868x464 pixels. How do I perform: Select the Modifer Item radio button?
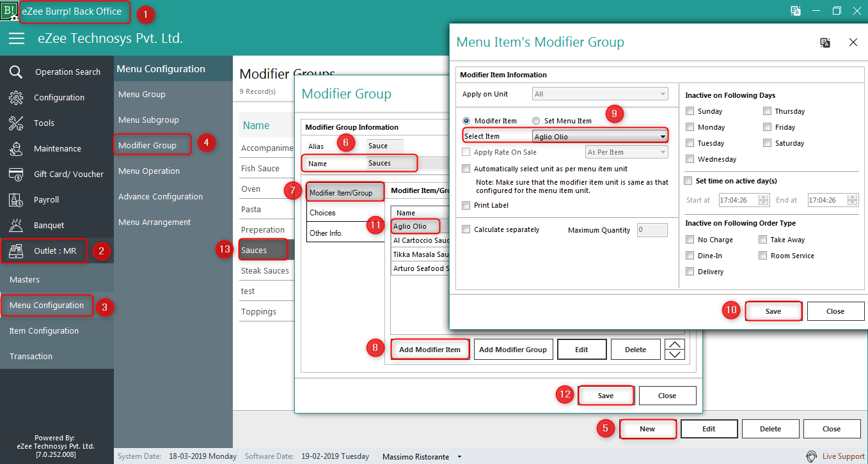point(466,121)
